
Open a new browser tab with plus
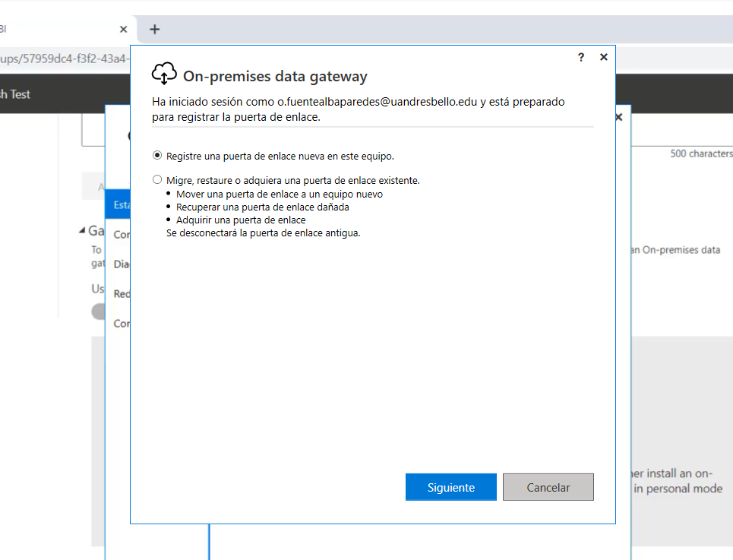point(155,30)
